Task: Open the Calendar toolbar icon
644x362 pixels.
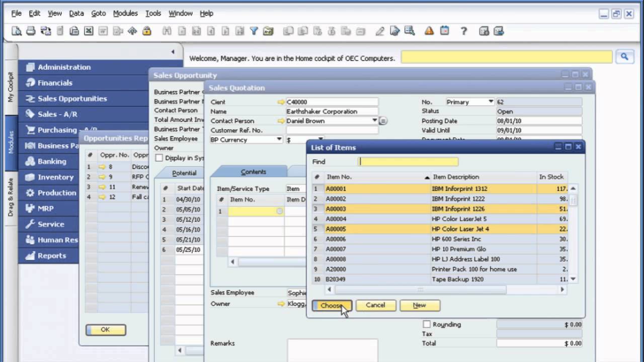Action: pos(444,31)
